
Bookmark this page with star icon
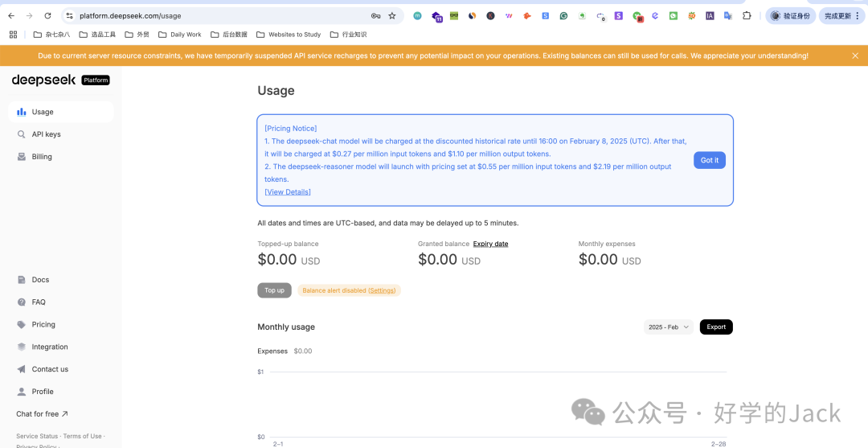[x=392, y=16]
